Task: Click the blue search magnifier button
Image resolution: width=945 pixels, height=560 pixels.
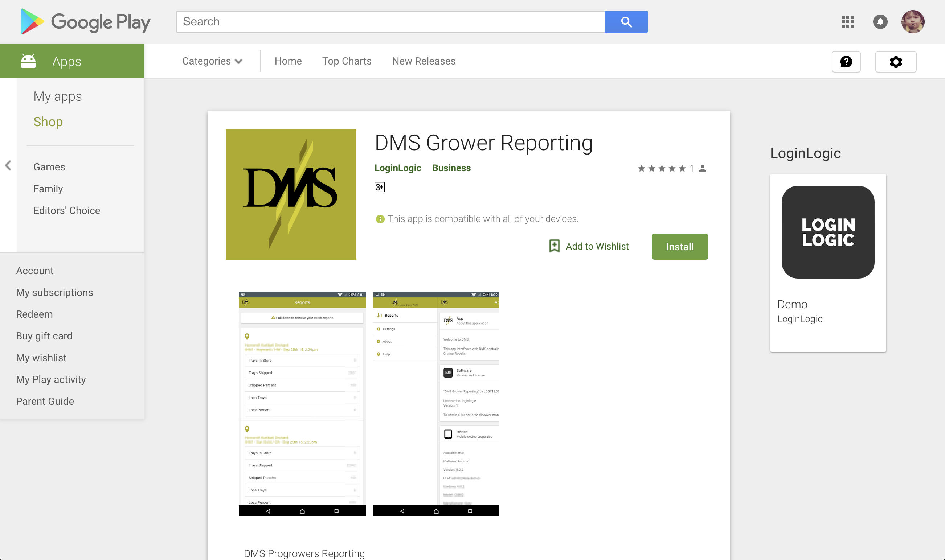Action: [x=626, y=22]
